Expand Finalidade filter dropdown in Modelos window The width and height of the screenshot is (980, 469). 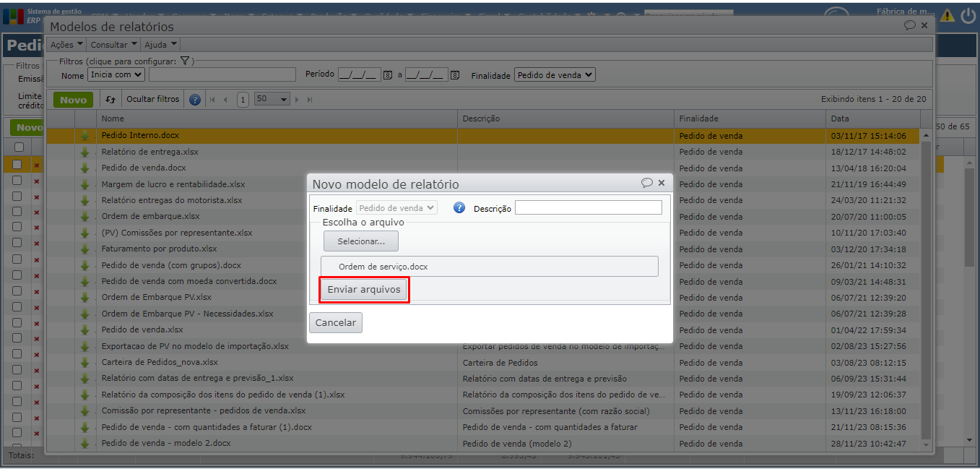pyautogui.click(x=555, y=74)
